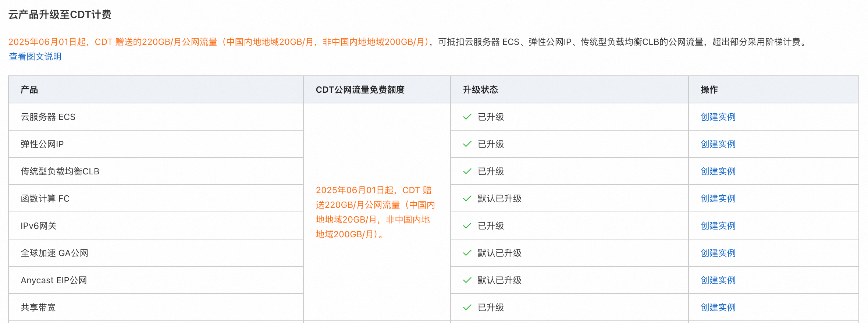
Task: Click the CDT公网流量免费额度 column header
Action: click(x=360, y=90)
